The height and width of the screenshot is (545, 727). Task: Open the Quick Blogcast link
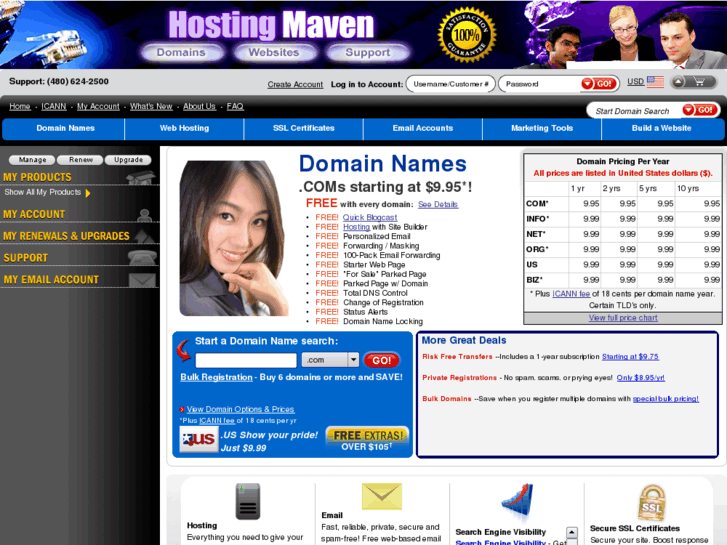[x=370, y=218]
